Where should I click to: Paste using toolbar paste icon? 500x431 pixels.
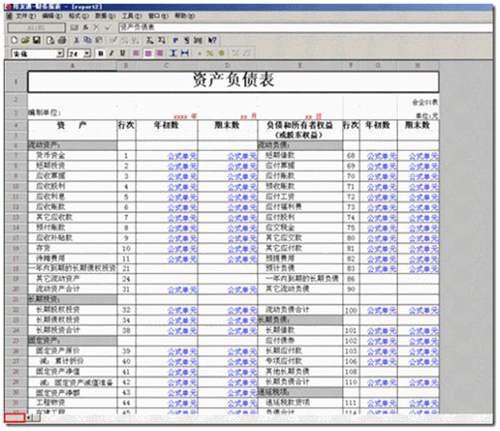[x=99, y=41]
